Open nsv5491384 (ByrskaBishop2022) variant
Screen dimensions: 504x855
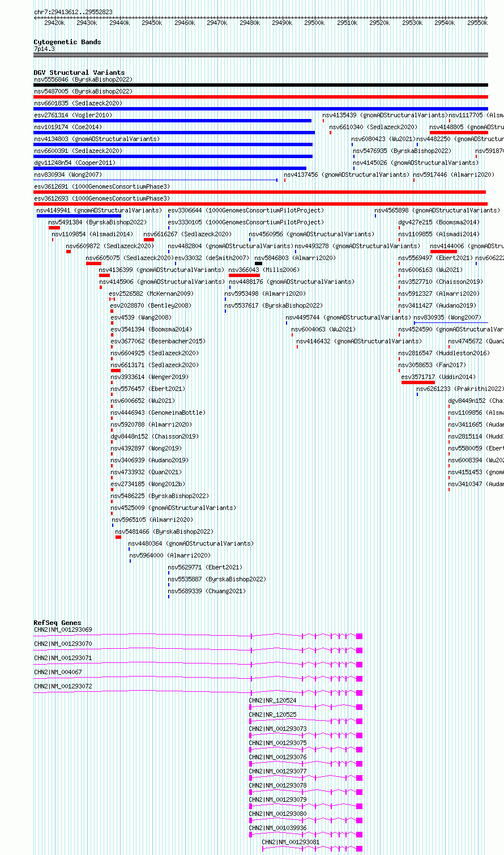tap(97, 222)
